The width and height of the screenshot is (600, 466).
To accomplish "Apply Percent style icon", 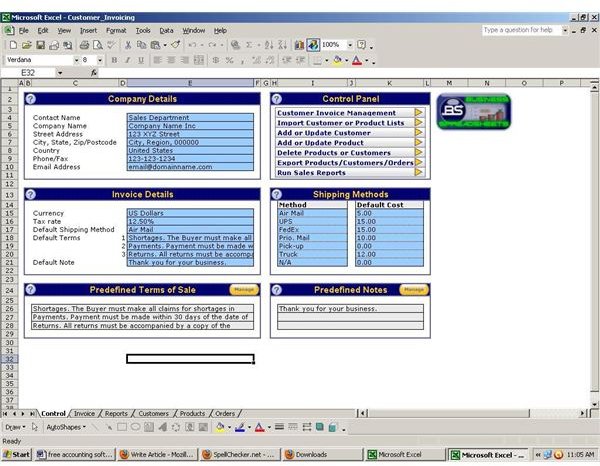I will (x=229, y=60).
